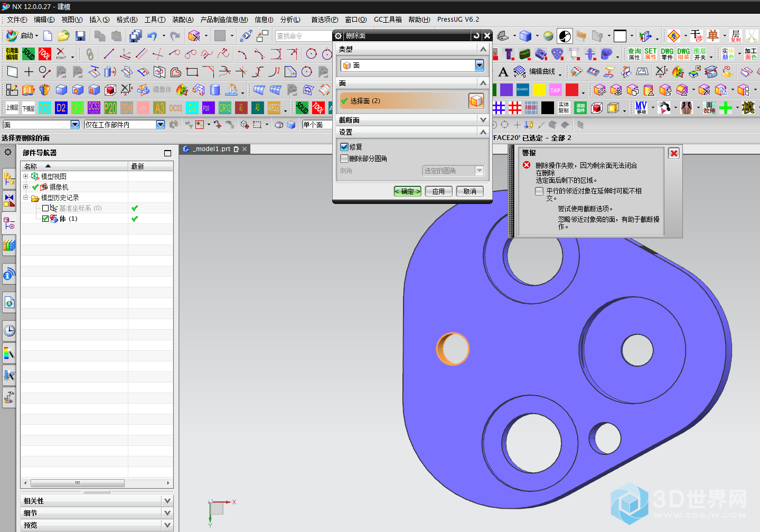Click the 确定 button
760x532 pixels.
(408, 191)
